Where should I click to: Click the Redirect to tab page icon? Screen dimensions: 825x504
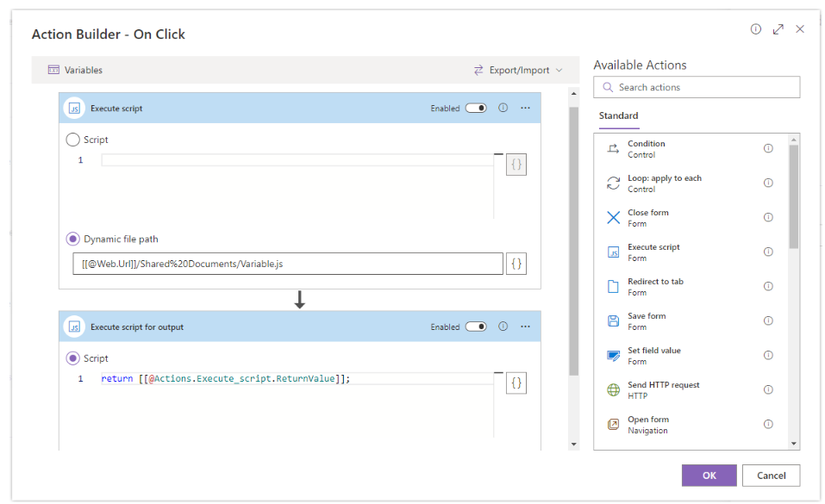pos(613,287)
